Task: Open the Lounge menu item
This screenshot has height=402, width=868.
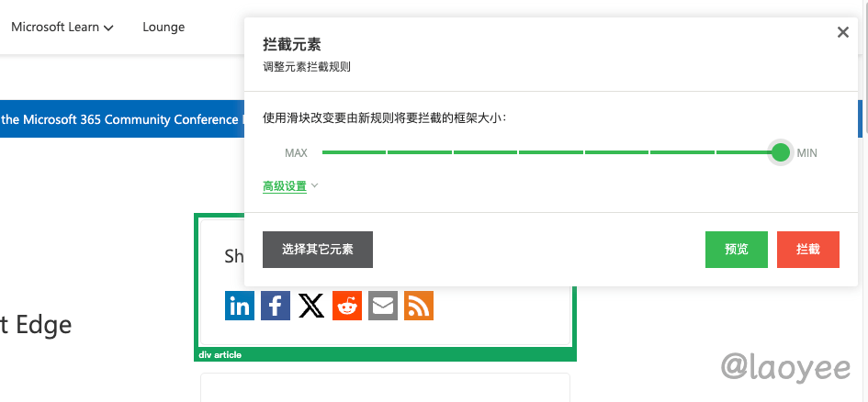Action: click(163, 28)
